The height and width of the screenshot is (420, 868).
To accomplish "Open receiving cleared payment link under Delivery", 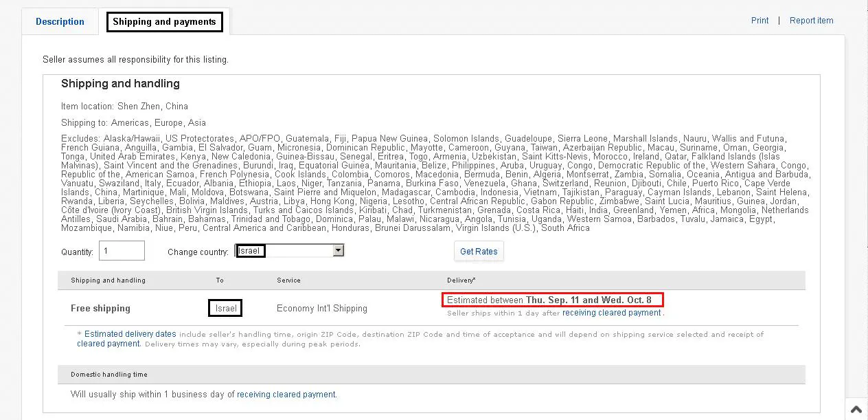I will (x=611, y=313).
